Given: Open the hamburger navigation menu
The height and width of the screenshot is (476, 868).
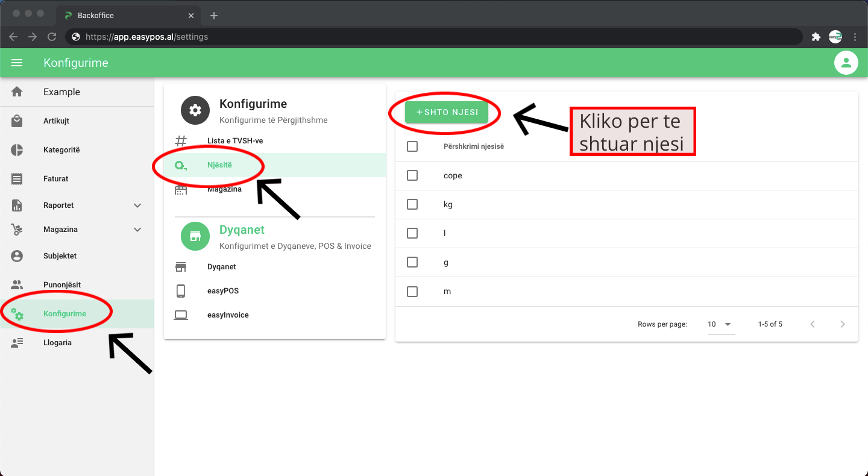Looking at the screenshot, I should point(17,63).
